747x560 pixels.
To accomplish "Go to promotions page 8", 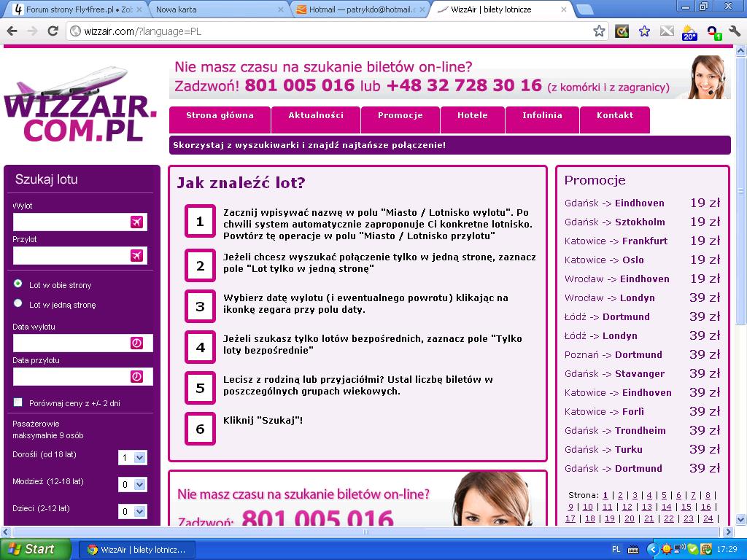I will pos(708,495).
